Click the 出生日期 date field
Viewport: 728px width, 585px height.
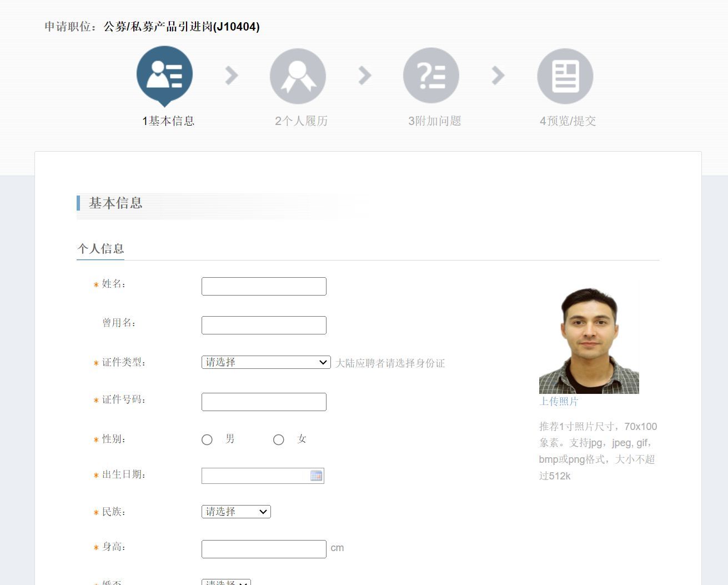[263, 476]
